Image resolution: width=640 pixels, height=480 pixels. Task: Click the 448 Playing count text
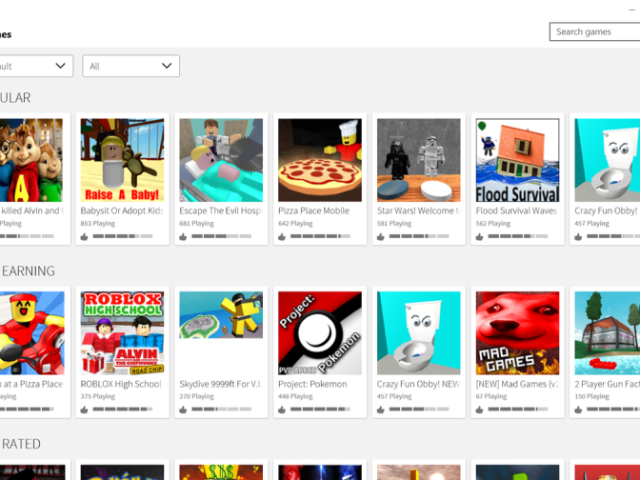point(296,396)
